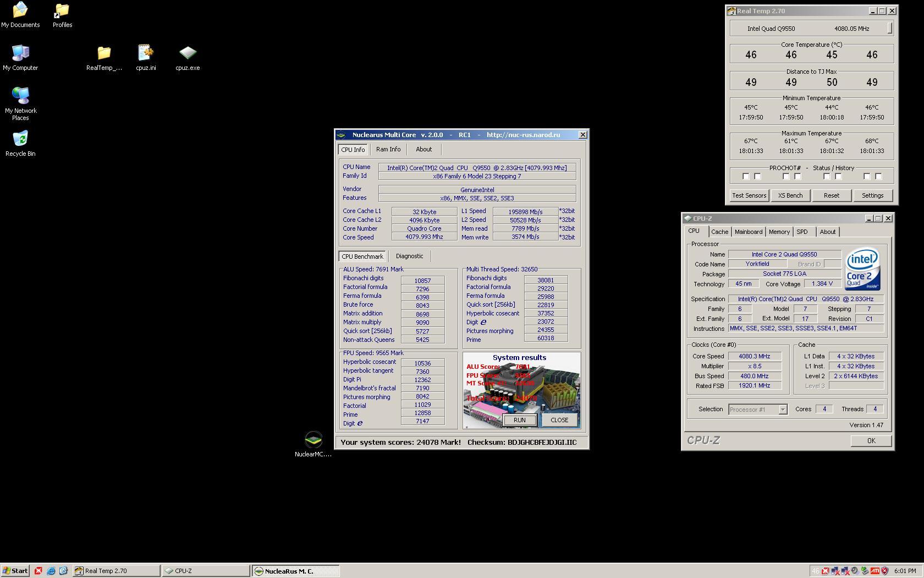Click the CPU-Z title bar icon
This screenshot has width=924, height=578.
[687, 219]
